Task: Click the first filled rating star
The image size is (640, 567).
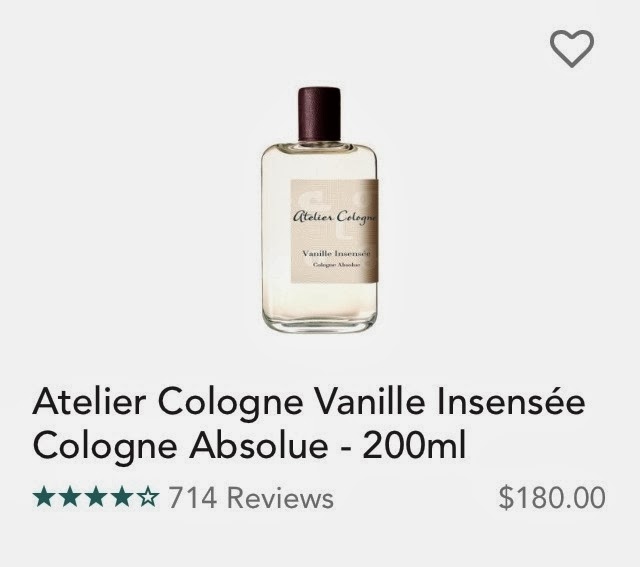Action: point(43,498)
